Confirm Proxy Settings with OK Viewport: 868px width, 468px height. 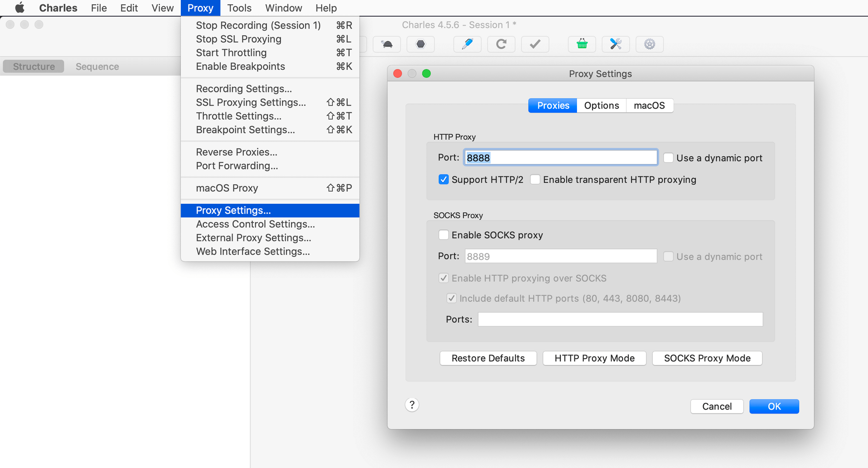coord(774,406)
